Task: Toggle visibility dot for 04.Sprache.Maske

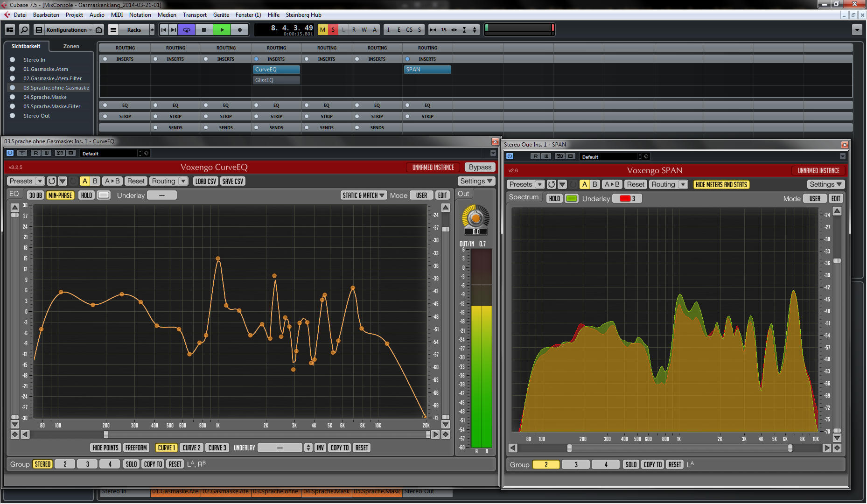Action: click(x=13, y=97)
